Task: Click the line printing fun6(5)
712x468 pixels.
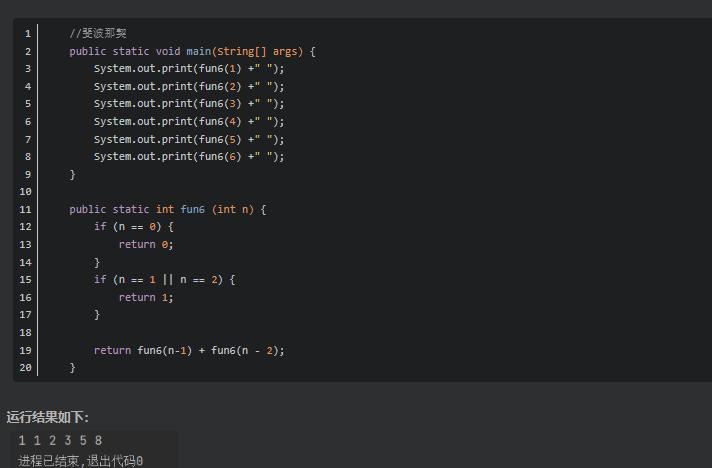Action: [189, 139]
